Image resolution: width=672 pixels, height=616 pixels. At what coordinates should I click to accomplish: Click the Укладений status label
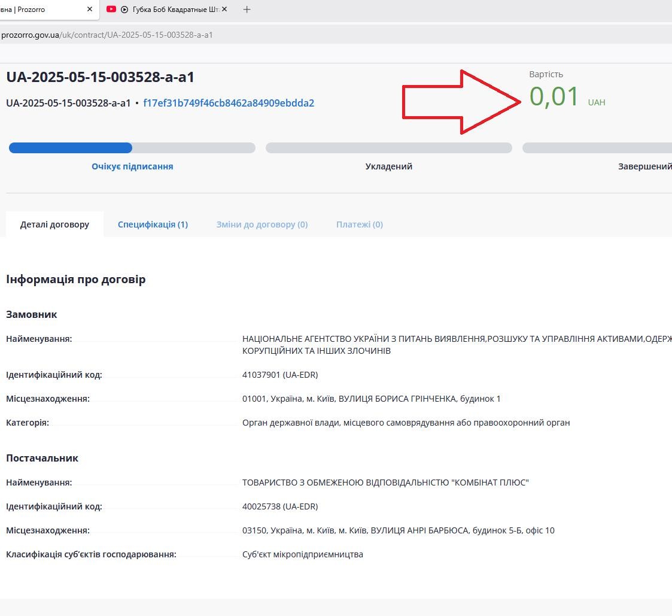[x=389, y=166]
